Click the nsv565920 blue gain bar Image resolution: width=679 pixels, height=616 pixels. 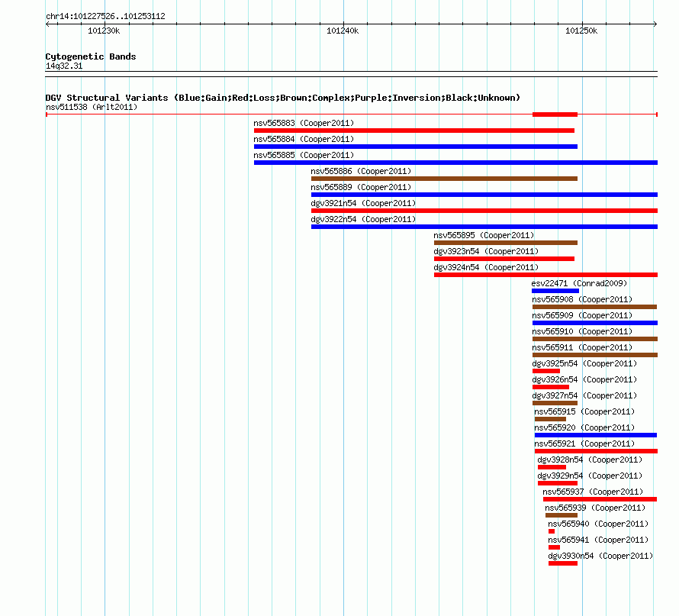tap(596, 435)
